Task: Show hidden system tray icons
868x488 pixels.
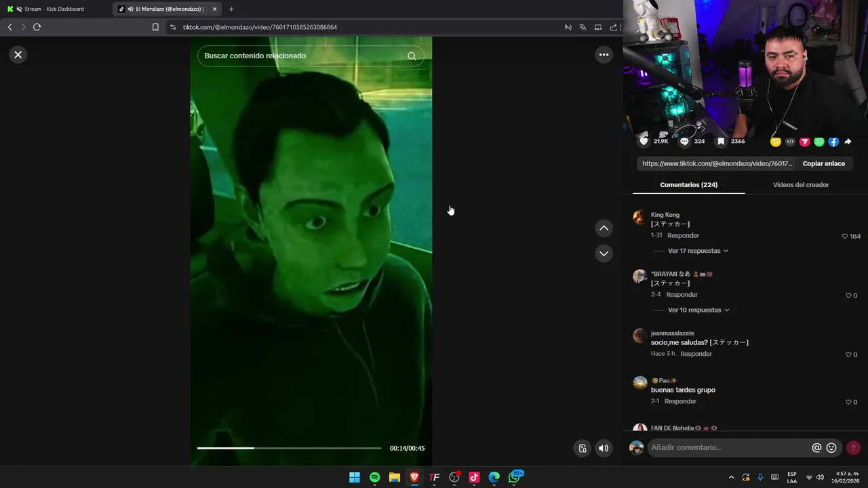Action: pyautogui.click(x=731, y=477)
